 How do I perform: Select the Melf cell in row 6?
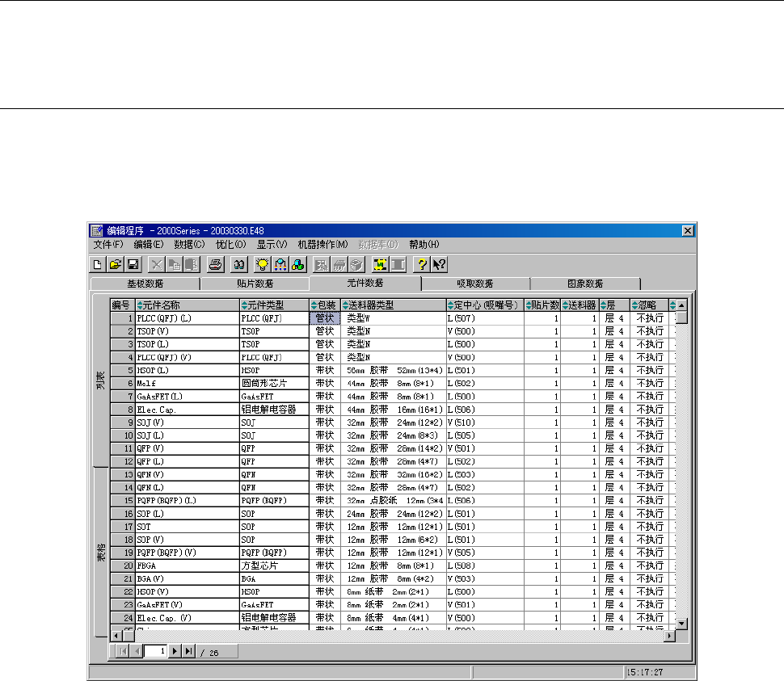188,383
